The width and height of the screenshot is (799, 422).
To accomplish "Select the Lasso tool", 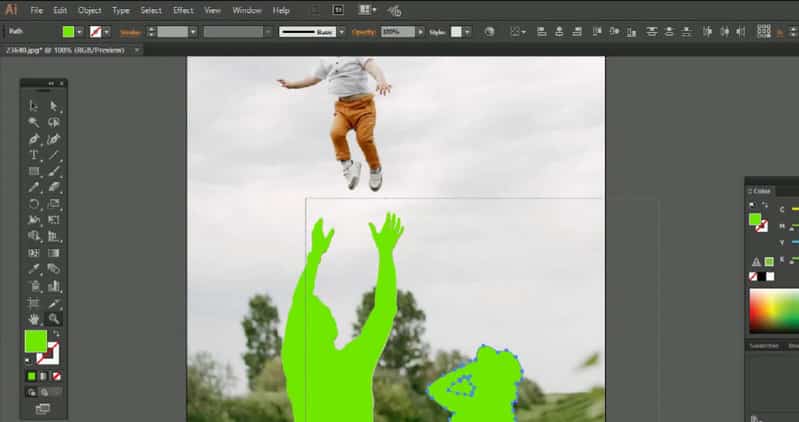I will pos(54,122).
